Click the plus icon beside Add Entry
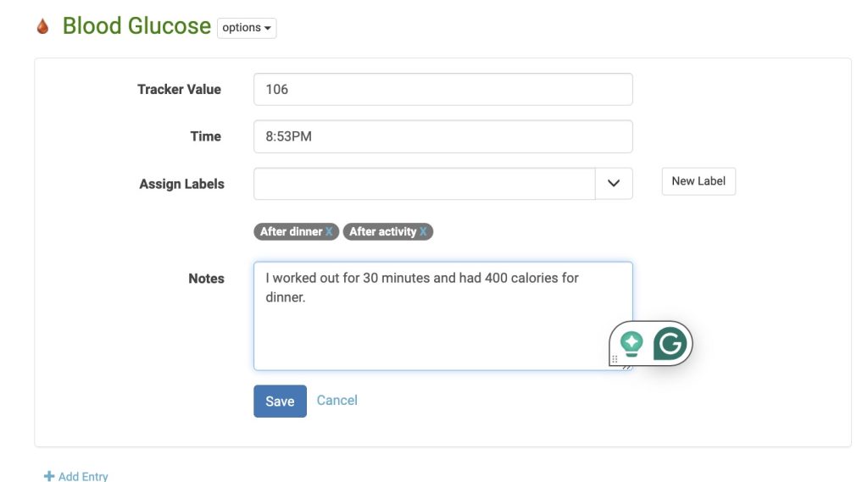 tap(49, 476)
